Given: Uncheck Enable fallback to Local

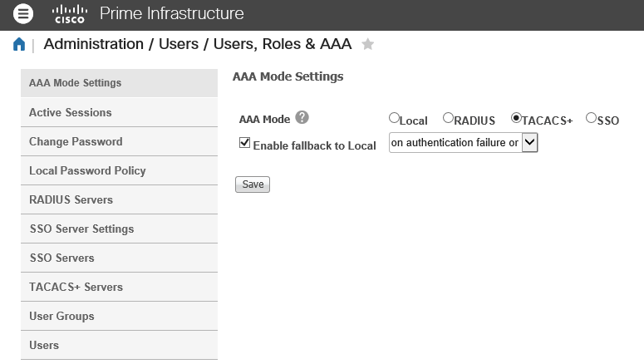Looking at the screenshot, I should click(244, 143).
